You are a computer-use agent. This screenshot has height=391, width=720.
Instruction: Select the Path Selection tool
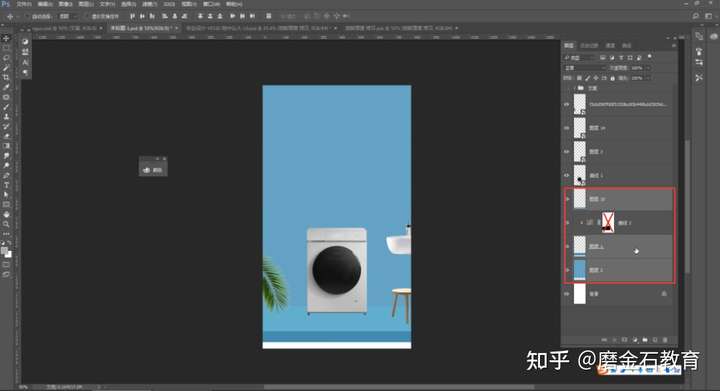6,195
